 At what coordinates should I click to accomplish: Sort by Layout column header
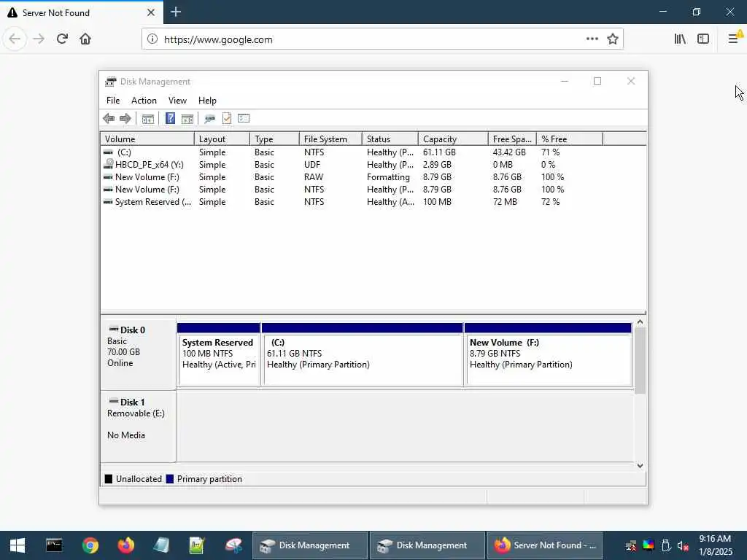pyautogui.click(x=222, y=139)
